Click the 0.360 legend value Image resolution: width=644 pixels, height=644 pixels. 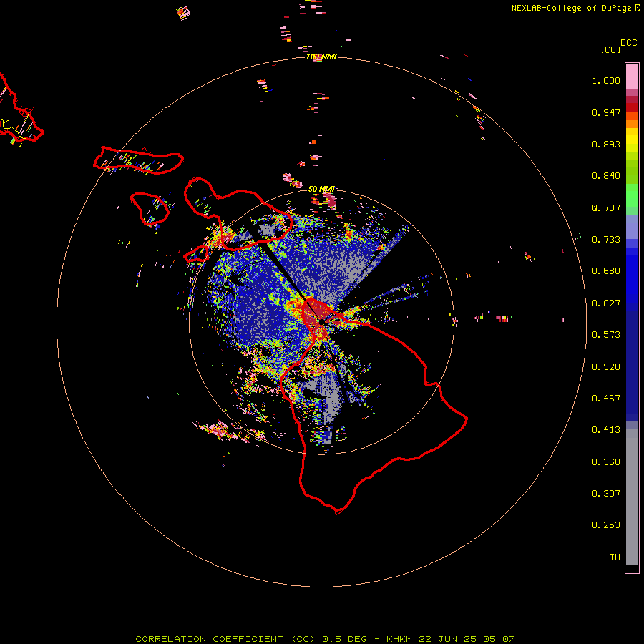pos(606,462)
